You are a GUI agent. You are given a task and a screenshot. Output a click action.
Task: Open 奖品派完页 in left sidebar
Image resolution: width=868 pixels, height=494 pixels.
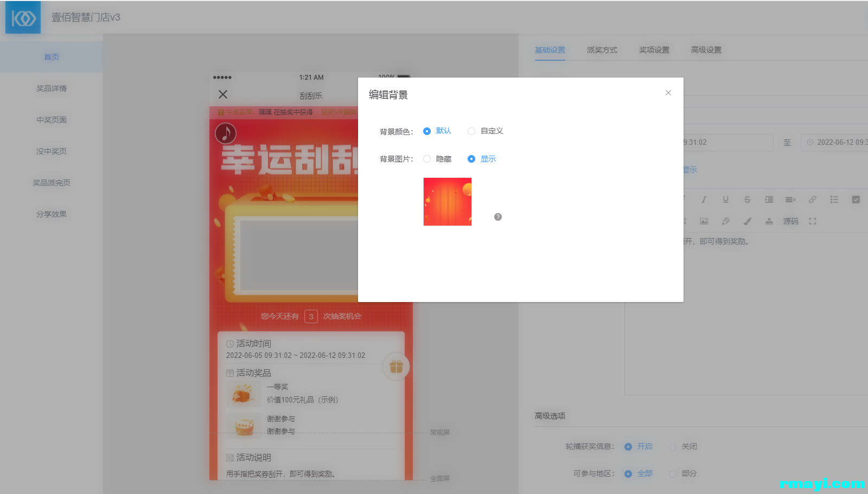[52, 183]
